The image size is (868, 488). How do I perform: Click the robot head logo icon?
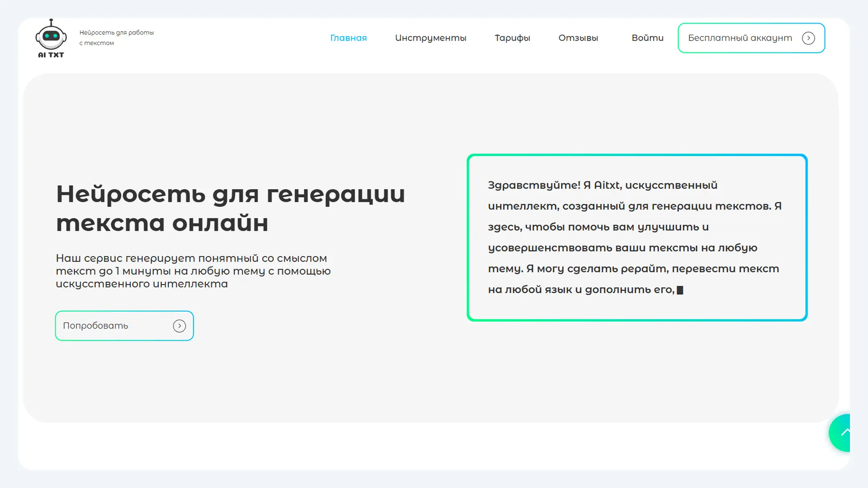coord(51,36)
